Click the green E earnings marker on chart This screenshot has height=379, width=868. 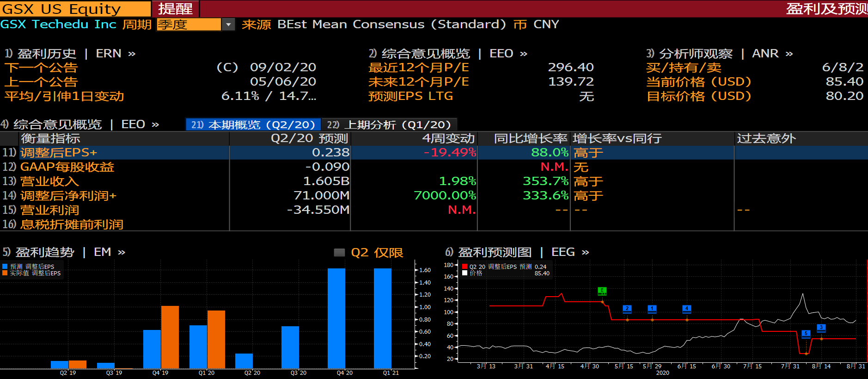coord(602,291)
